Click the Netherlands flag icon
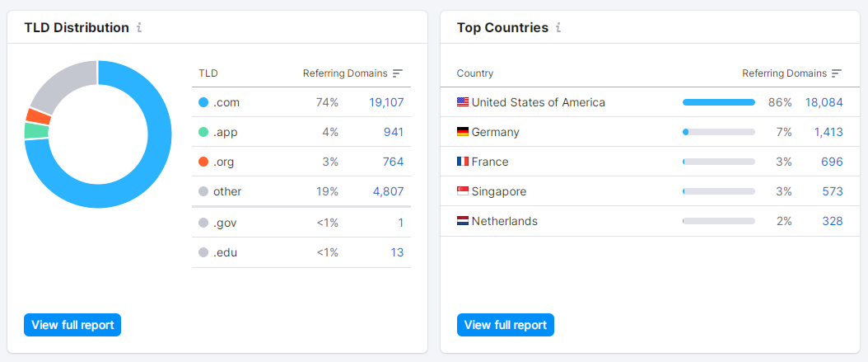This screenshot has height=362, width=868. point(463,221)
